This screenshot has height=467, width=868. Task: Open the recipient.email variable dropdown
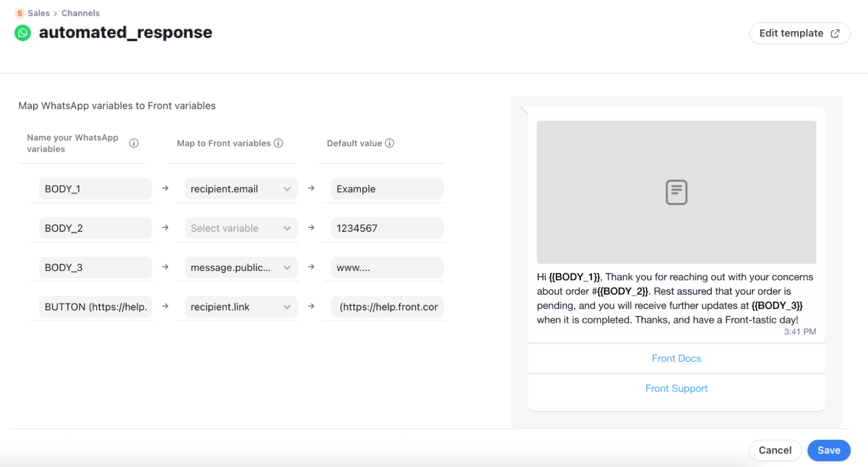(241, 189)
